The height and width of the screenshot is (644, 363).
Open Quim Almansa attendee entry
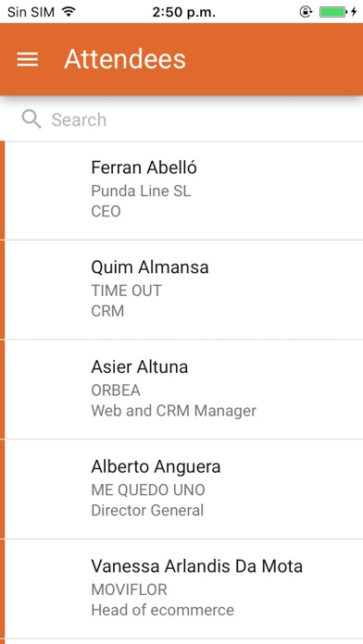181,290
